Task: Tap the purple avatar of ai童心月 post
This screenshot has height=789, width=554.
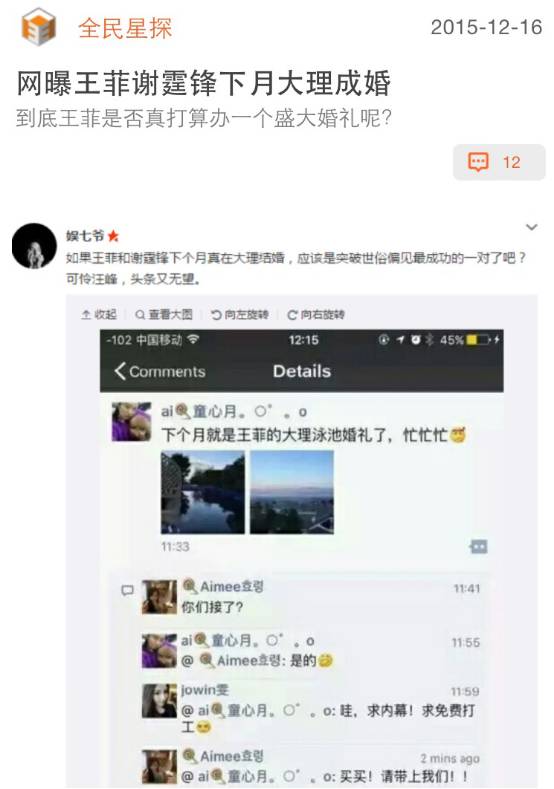Action: click(131, 422)
